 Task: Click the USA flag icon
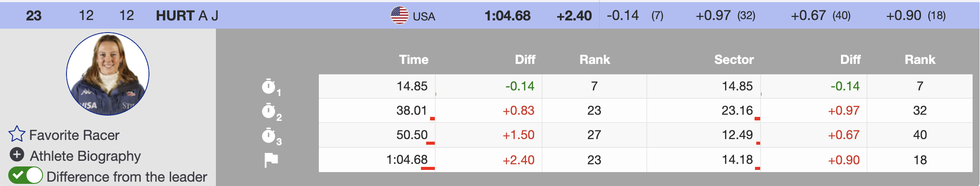(399, 16)
